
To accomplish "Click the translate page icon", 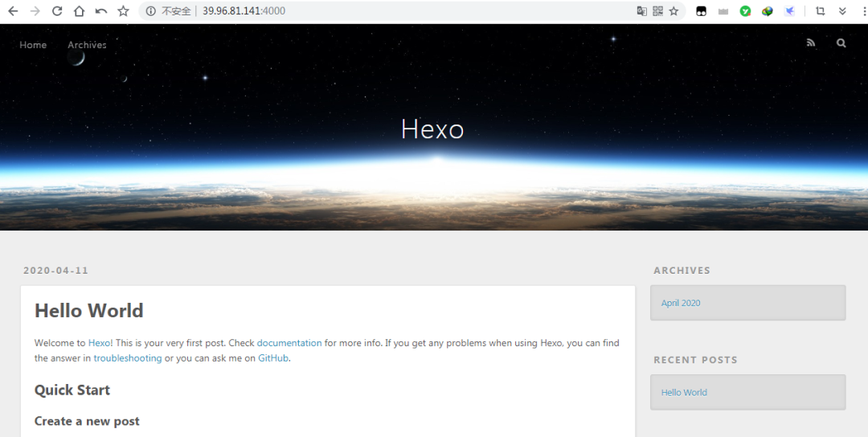I will click(x=641, y=11).
